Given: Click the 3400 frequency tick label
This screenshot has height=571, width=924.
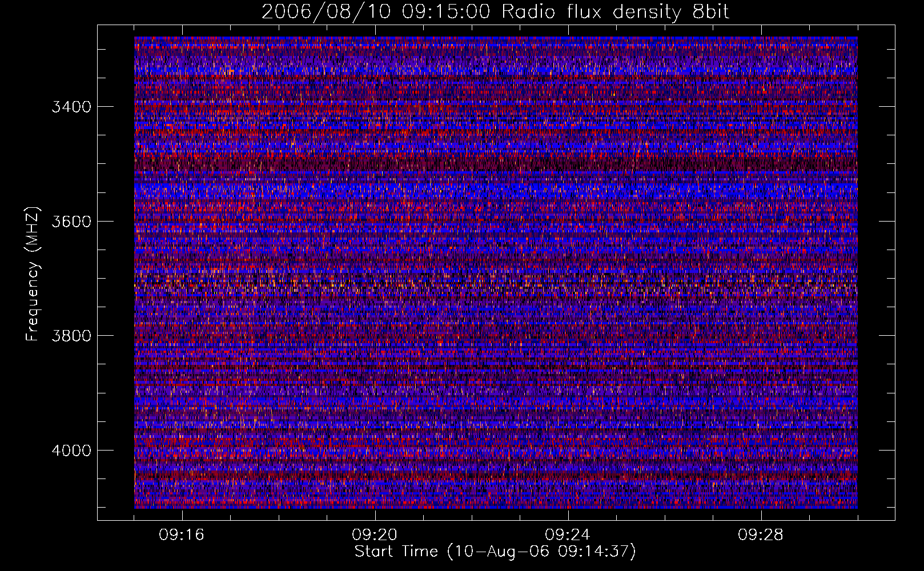Looking at the screenshot, I should 71,107.
